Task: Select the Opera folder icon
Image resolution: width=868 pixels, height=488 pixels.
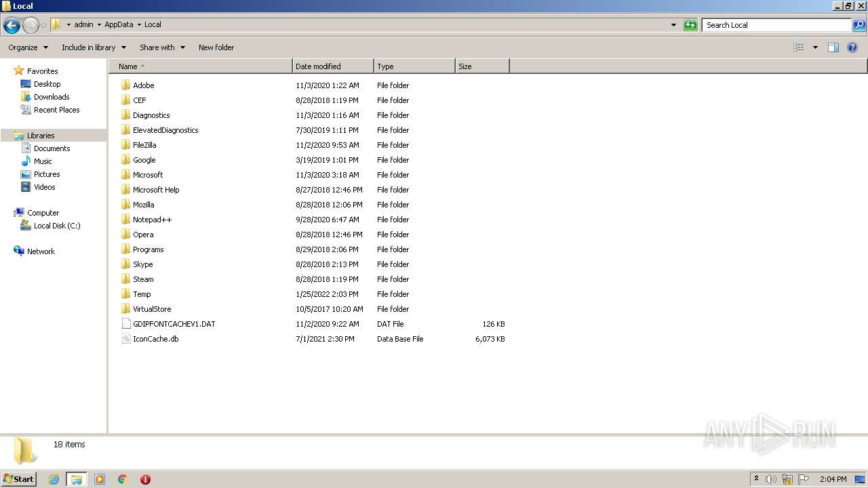Action: click(x=125, y=235)
